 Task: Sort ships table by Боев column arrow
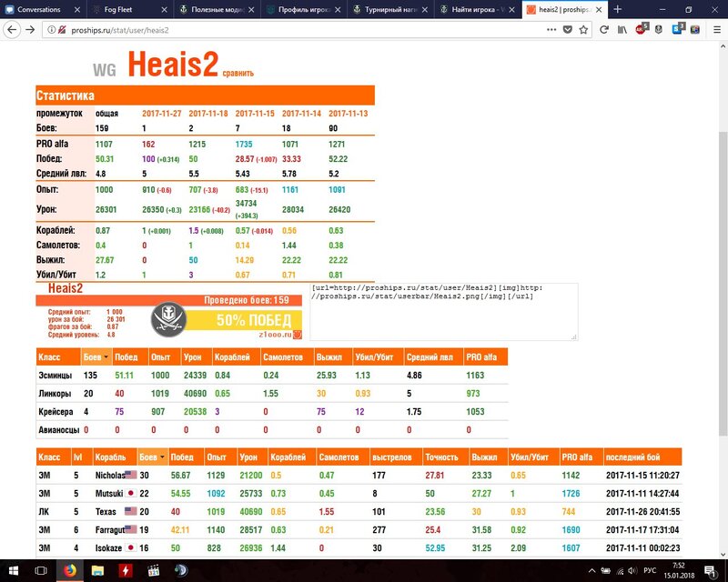pyautogui.click(x=160, y=457)
